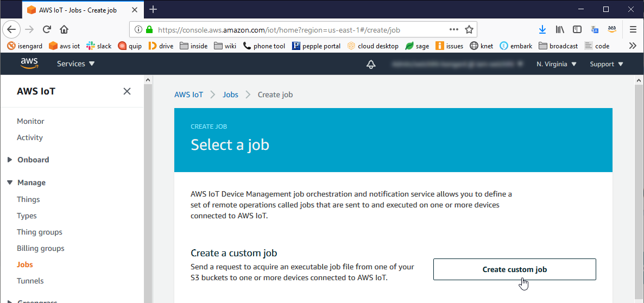
Task: Open the embark bookmark
Action: pyautogui.click(x=516, y=46)
